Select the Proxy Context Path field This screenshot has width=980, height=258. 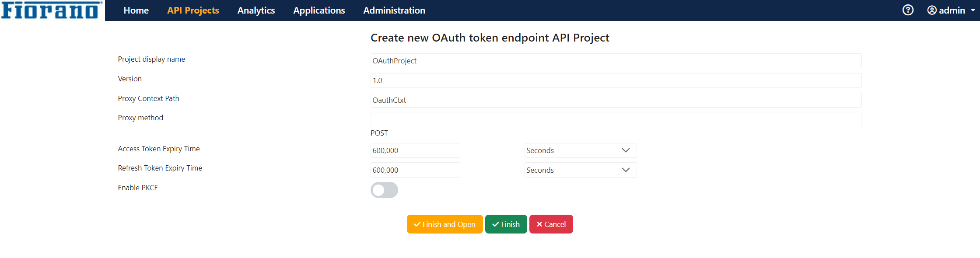[x=616, y=100]
